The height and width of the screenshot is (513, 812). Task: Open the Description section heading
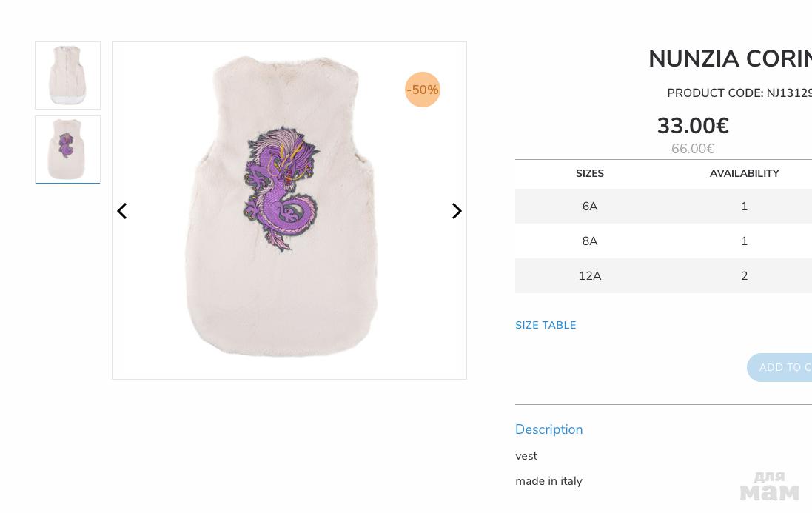point(548,429)
